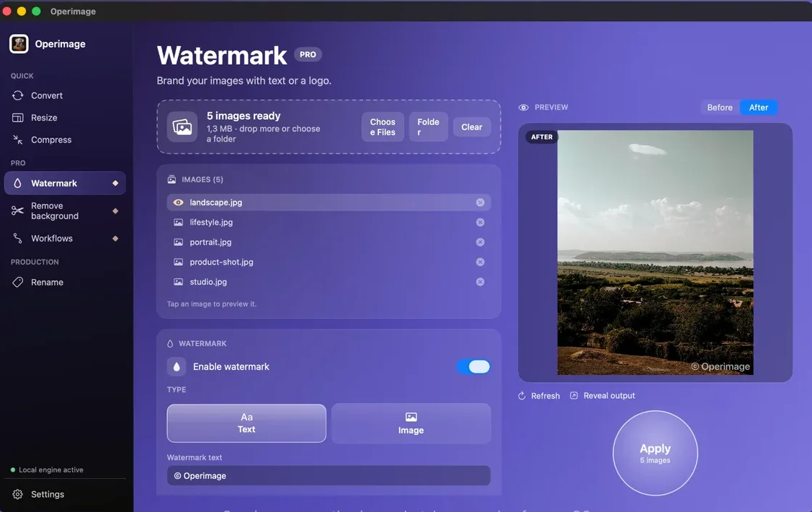The image size is (812, 512).
Task: Click the scissors icon for Remove background
Action: click(x=17, y=211)
